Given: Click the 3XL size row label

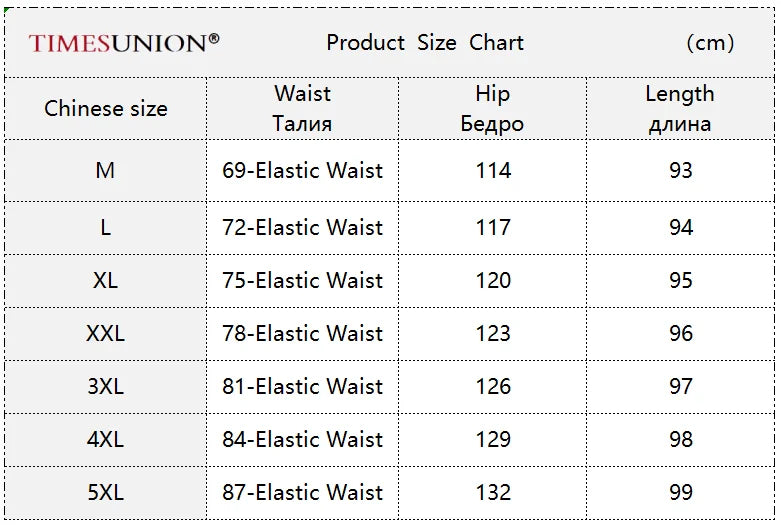Looking at the screenshot, I should tap(105, 386).
